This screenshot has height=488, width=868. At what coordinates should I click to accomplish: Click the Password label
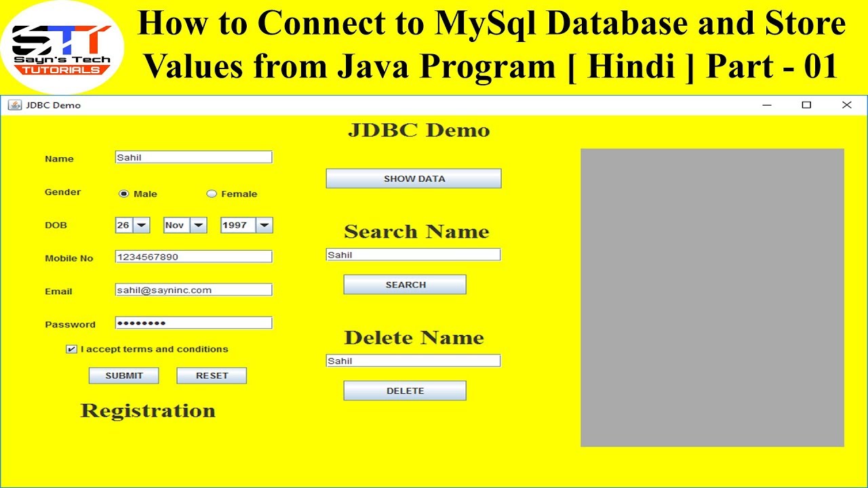point(70,325)
